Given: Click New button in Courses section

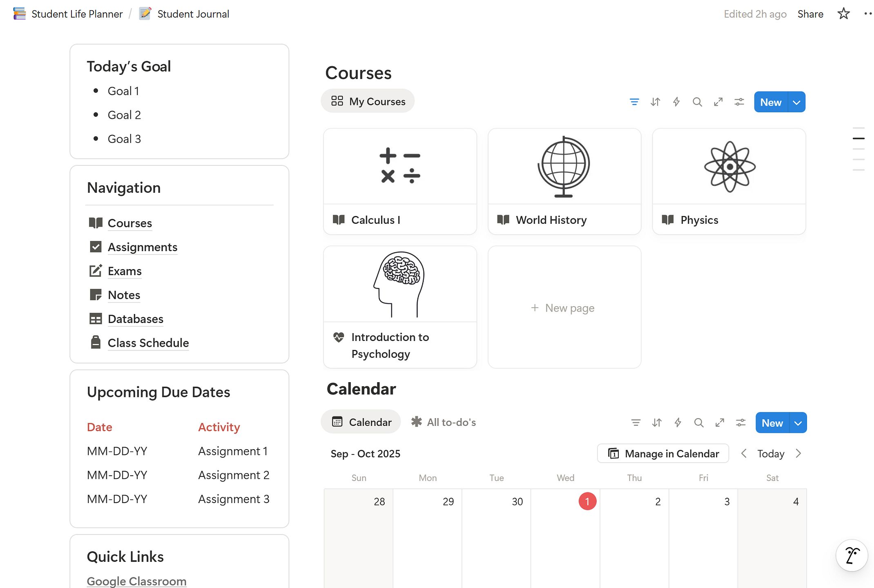Looking at the screenshot, I should (x=771, y=102).
